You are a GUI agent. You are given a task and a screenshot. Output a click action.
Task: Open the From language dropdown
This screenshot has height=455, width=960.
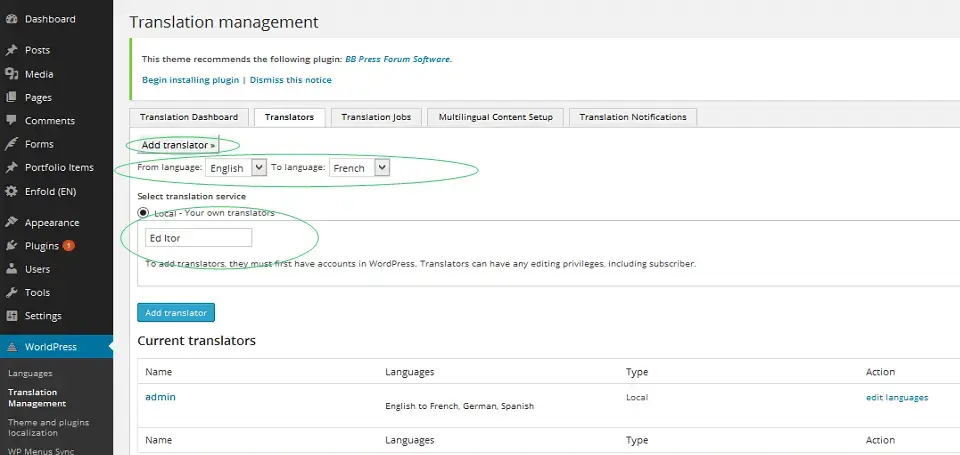click(236, 168)
